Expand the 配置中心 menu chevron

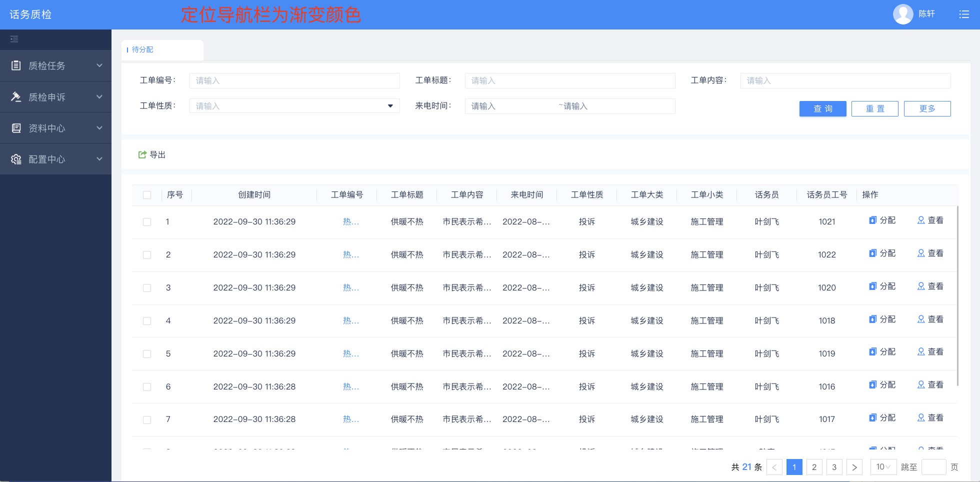coord(99,159)
